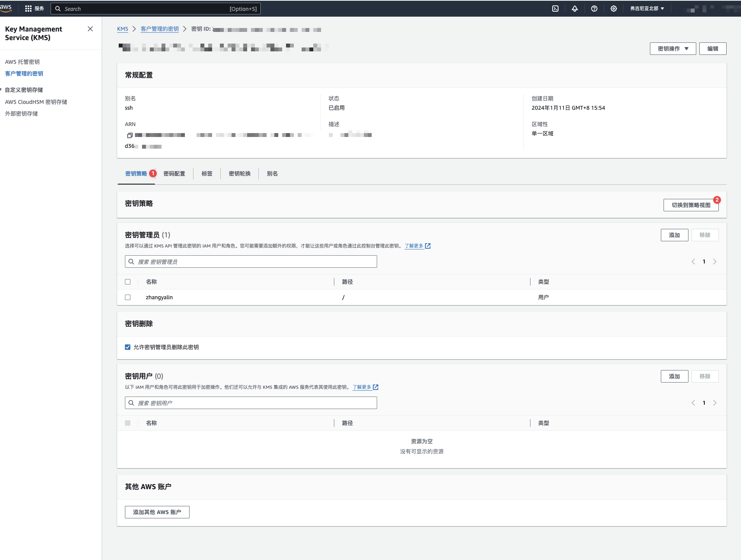
Task: Click 类型 column header in 密钥管理员 table
Action: point(544,282)
